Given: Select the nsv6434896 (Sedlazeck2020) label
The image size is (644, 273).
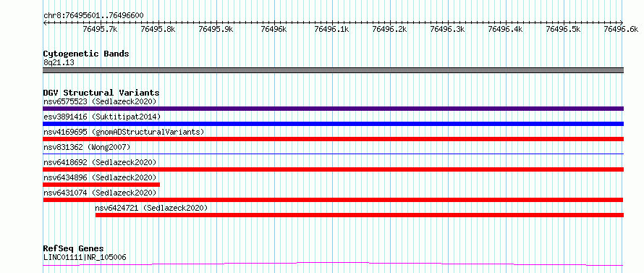Looking at the screenshot, I should point(100,177).
